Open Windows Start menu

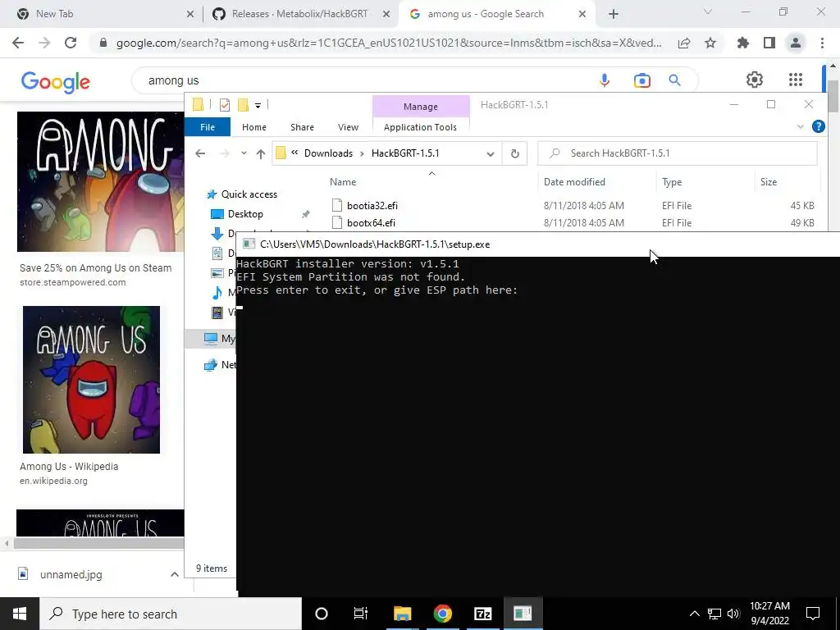[x=20, y=614]
